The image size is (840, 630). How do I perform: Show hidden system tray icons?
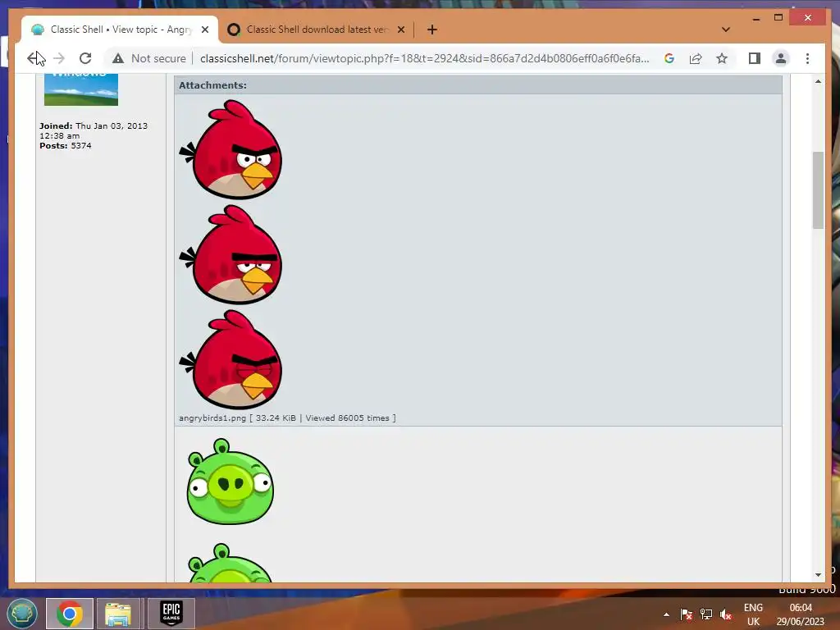click(666, 614)
